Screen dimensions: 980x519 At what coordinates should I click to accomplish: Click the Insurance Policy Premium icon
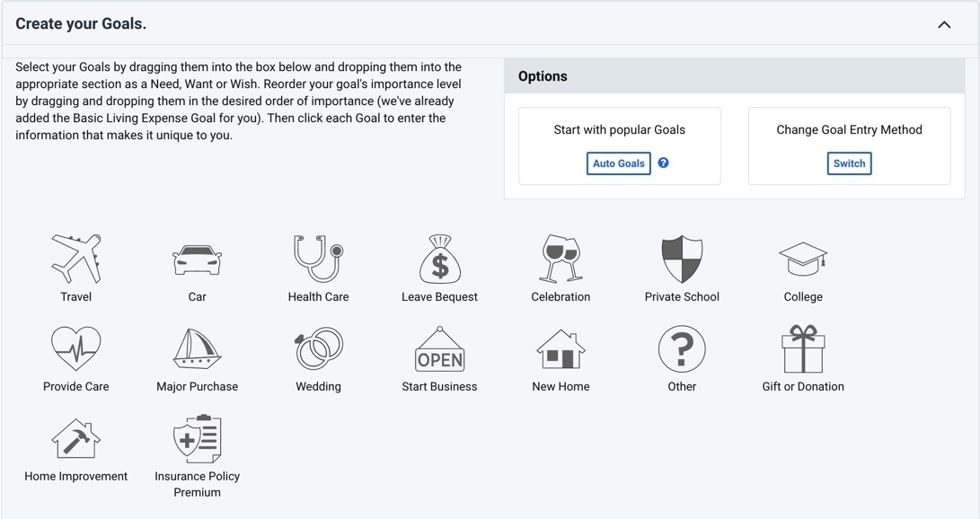tap(197, 439)
